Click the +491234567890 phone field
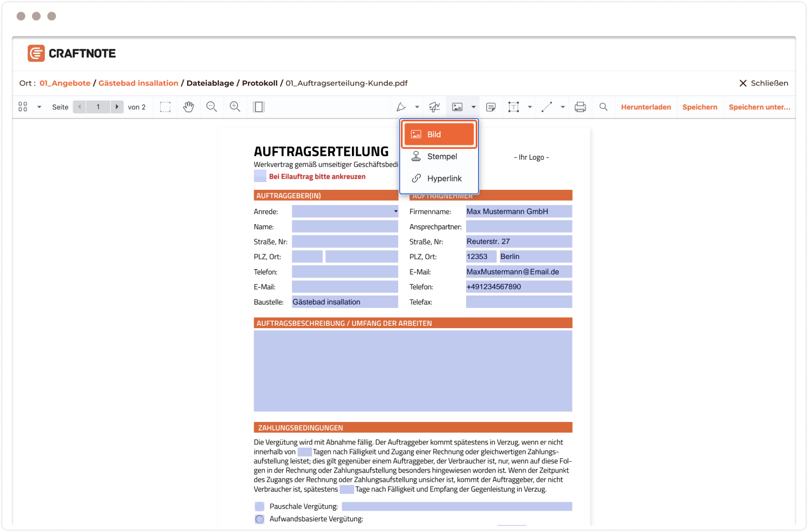 click(x=519, y=287)
